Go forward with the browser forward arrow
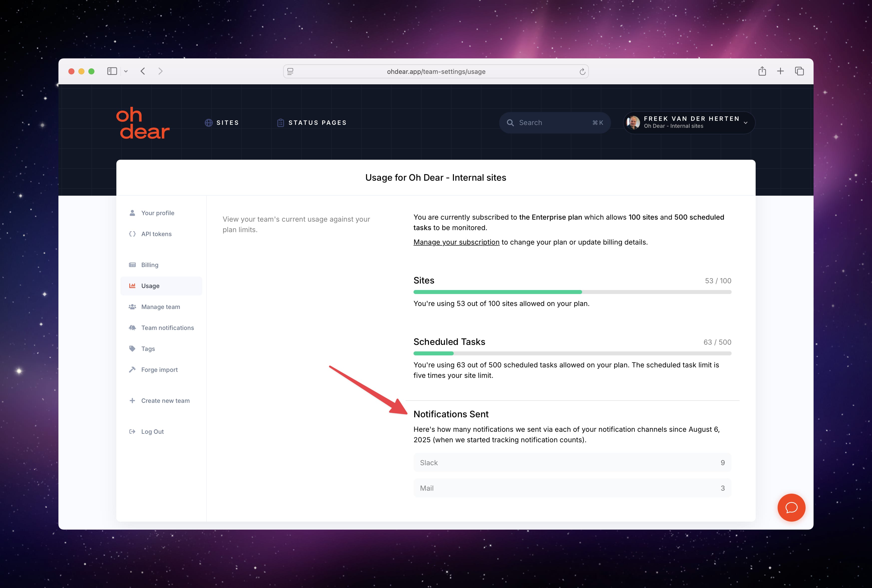The height and width of the screenshot is (588, 872). coord(161,71)
